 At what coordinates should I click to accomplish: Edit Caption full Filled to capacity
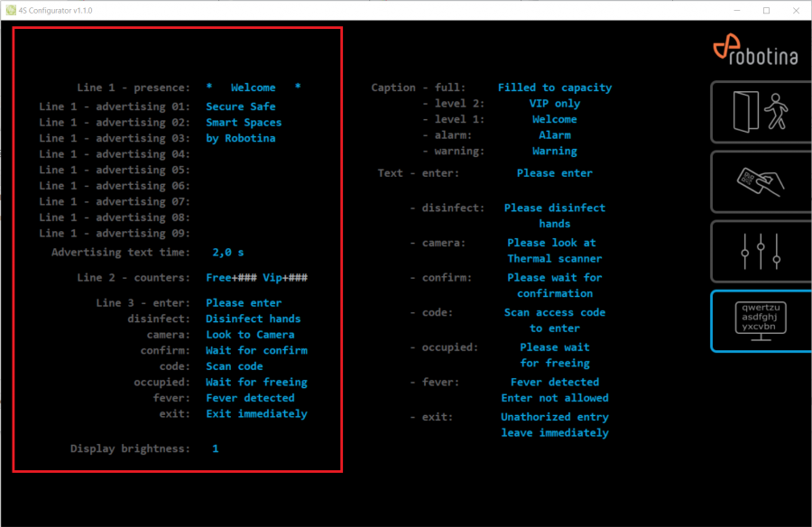coord(554,88)
